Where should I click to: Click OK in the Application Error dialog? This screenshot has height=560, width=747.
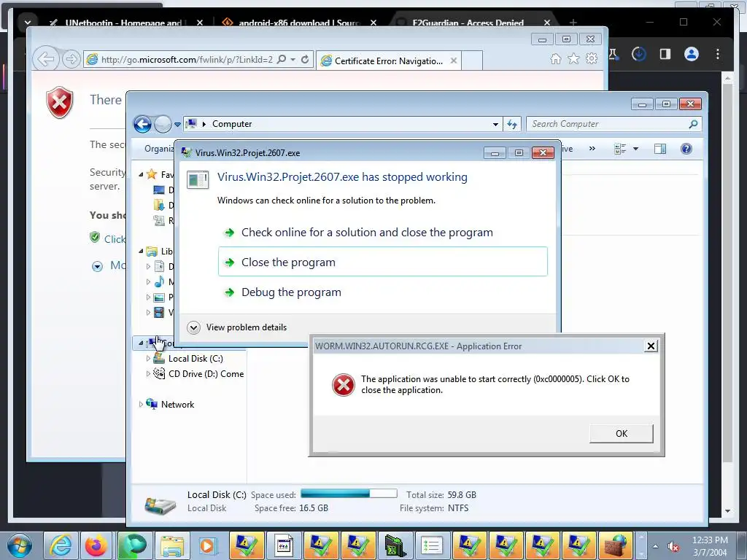pyautogui.click(x=622, y=433)
